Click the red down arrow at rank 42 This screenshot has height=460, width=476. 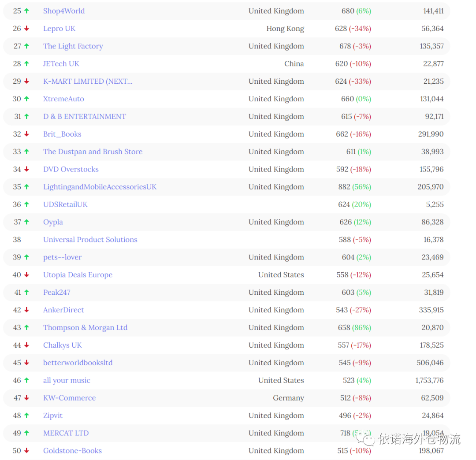27,310
